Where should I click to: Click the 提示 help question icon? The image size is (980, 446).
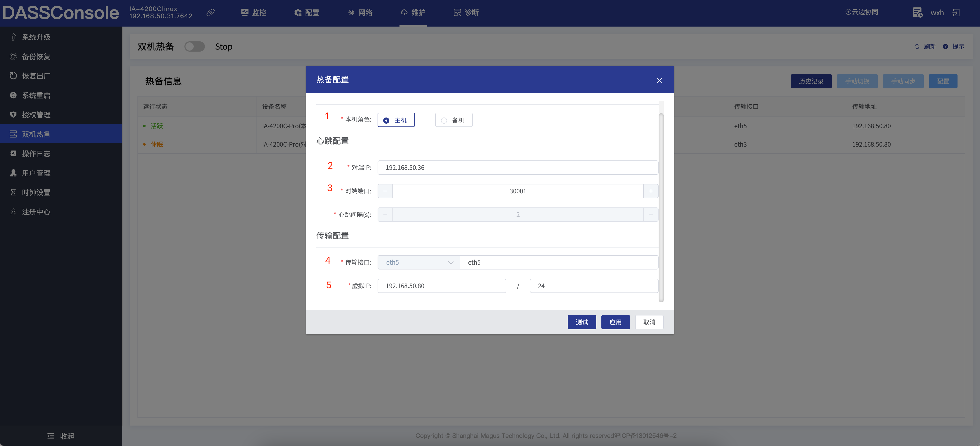(x=945, y=46)
